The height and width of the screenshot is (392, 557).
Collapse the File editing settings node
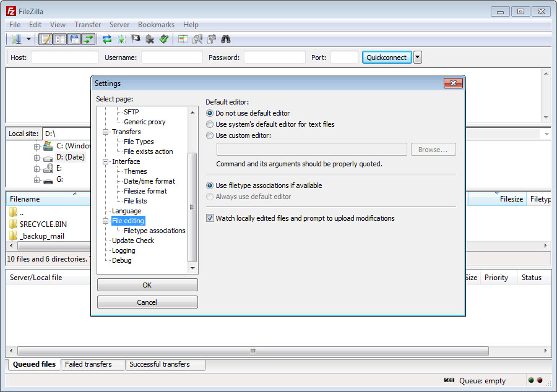coord(105,221)
